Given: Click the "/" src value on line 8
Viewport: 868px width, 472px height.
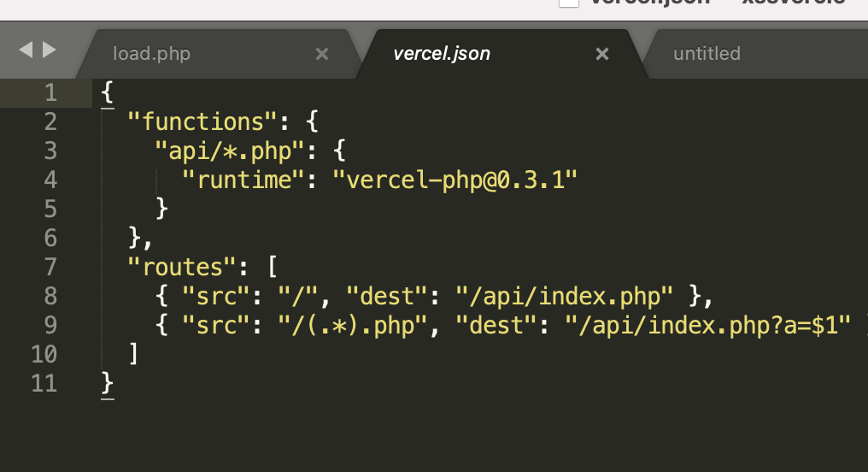Looking at the screenshot, I should (298, 297).
